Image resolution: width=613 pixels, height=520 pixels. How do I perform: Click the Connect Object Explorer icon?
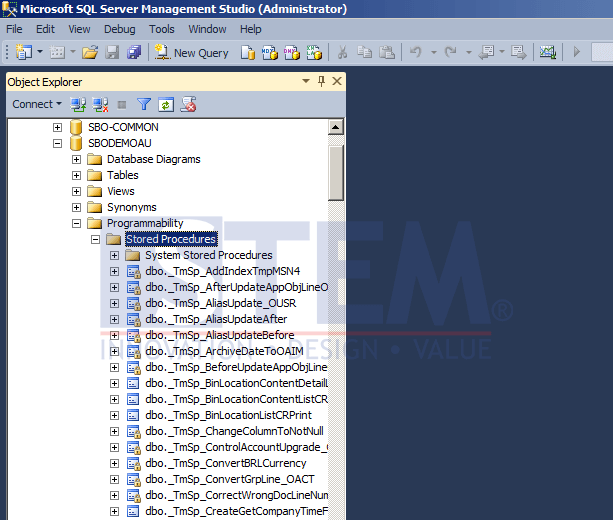click(x=78, y=104)
